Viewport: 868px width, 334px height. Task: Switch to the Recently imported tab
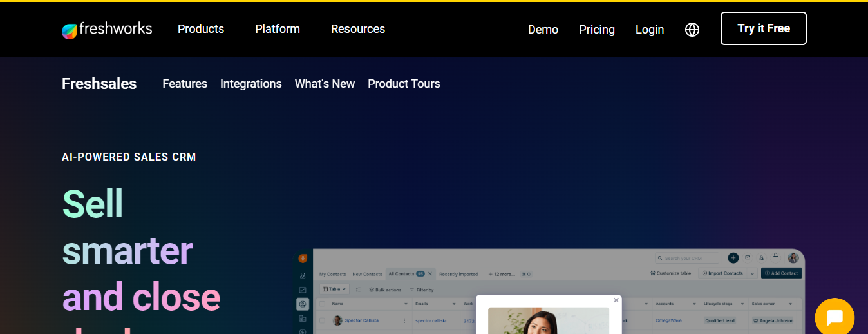[458, 274]
